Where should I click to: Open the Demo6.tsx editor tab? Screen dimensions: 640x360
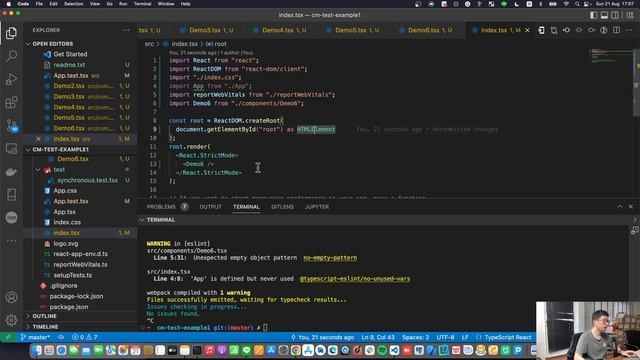pos(426,30)
